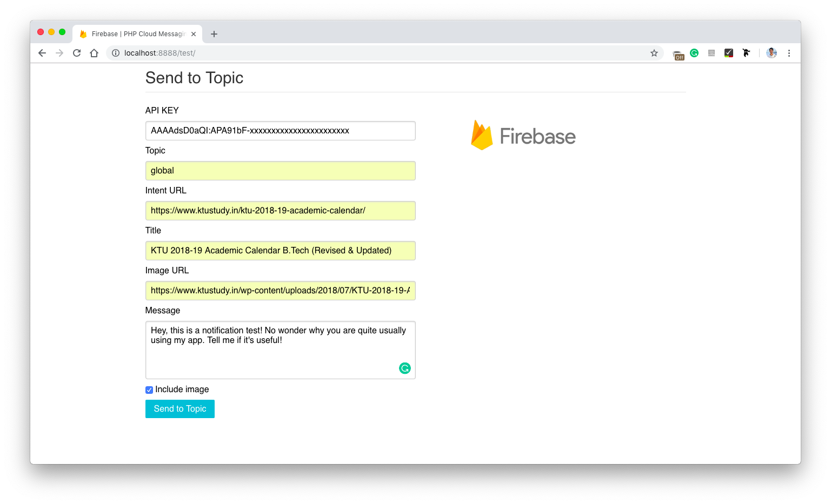Open the home page via the home icon
Viewport: 831px width, 504px height.
(95, 53)
